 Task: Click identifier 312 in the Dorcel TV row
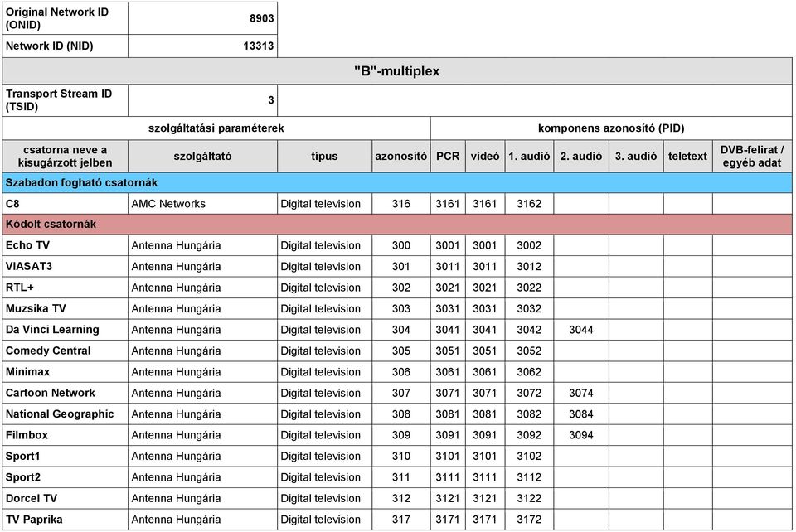click(x=401, y=499)
